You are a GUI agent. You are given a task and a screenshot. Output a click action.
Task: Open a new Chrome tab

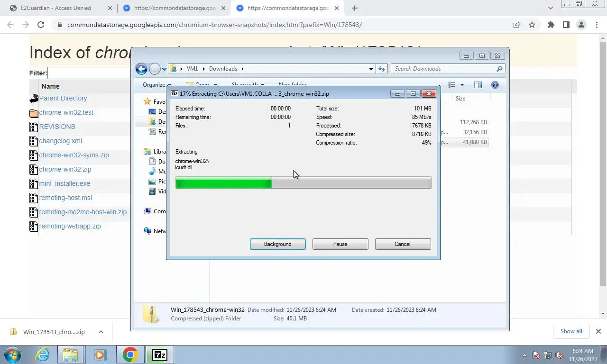(354, 8)
